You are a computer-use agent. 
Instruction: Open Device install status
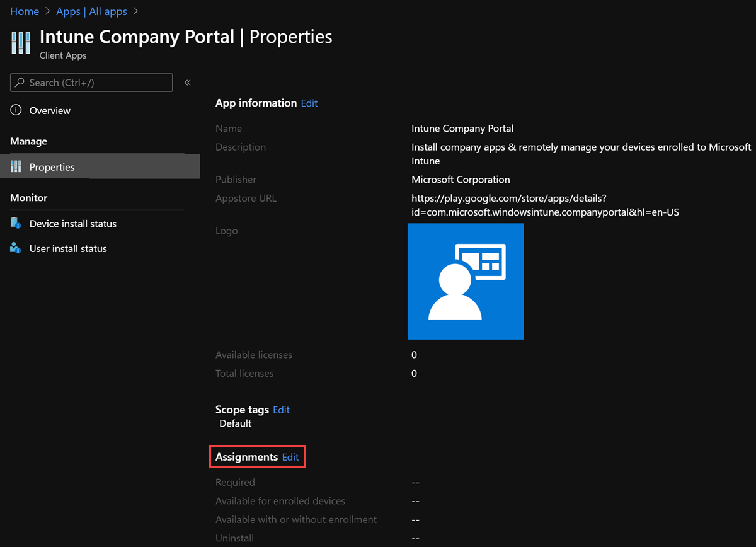tap(72, 224)
